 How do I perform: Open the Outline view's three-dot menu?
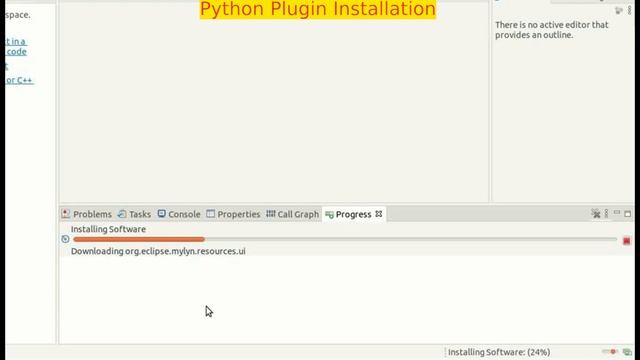tap(630, 11)
